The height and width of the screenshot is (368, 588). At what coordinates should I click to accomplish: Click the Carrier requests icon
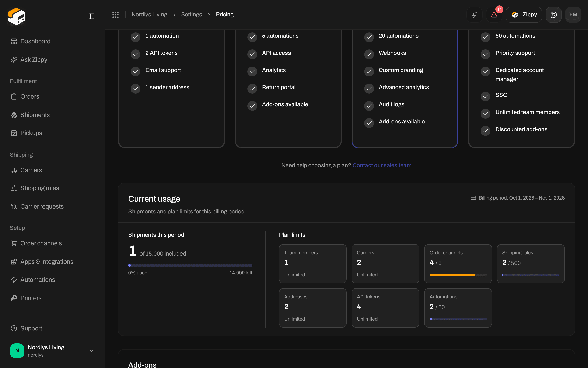point(14,206)
